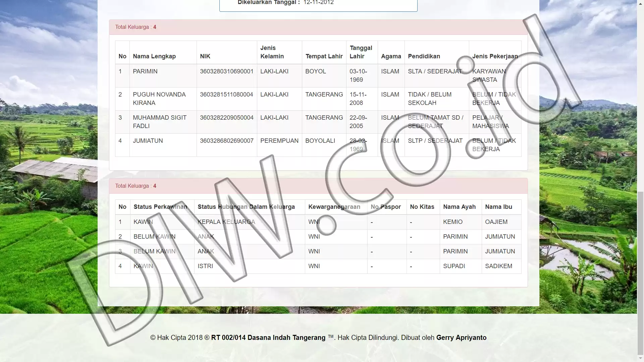Click the Gerry Apriyanto footer text

click(x=461, y=338)
